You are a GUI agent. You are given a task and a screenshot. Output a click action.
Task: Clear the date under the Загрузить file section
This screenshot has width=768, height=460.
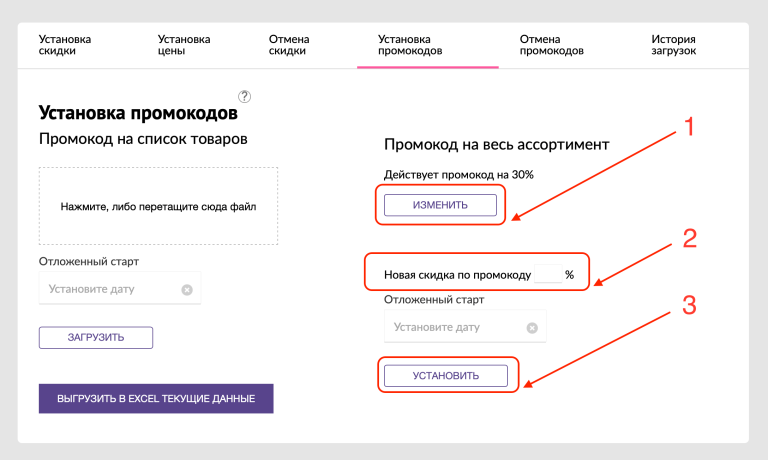coord(187,290)
